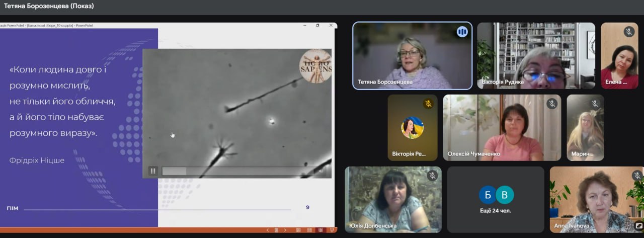The image size is (644, 238).
Task: Switch to Slide Sorter view icon
Action: tap(309, 230)
